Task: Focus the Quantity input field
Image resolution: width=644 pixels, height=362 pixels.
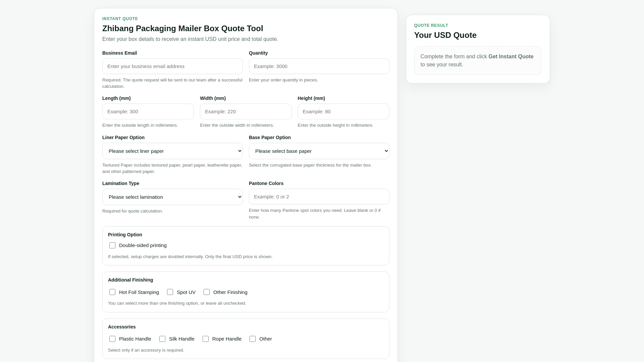Action: (x=319, y=66)
